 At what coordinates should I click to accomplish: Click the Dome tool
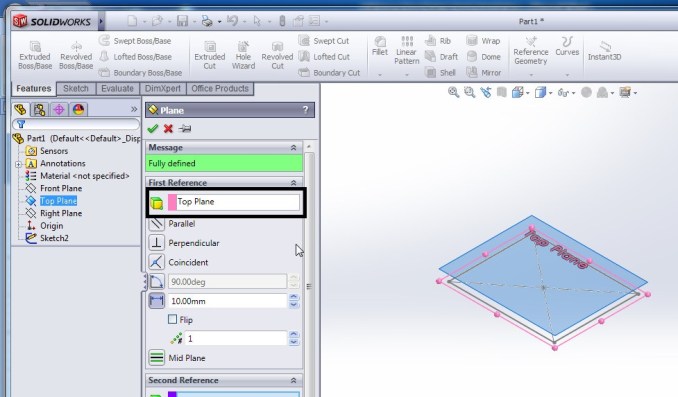484,57
